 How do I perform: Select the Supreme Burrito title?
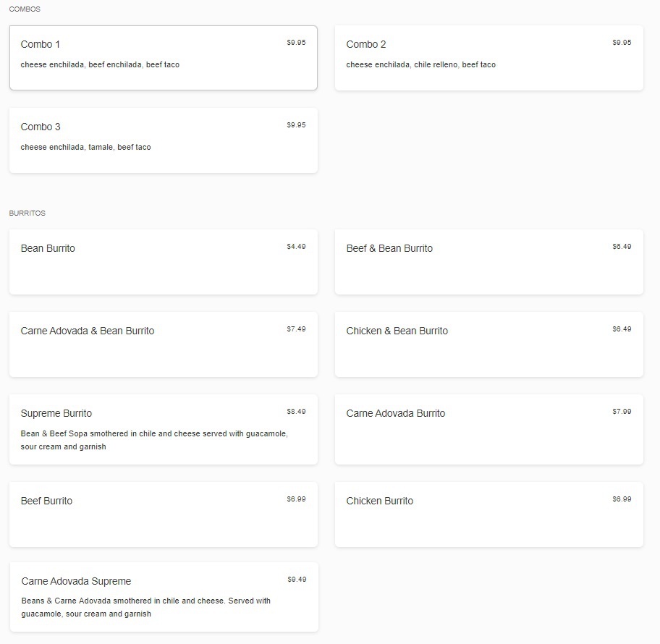pos(56,413)
